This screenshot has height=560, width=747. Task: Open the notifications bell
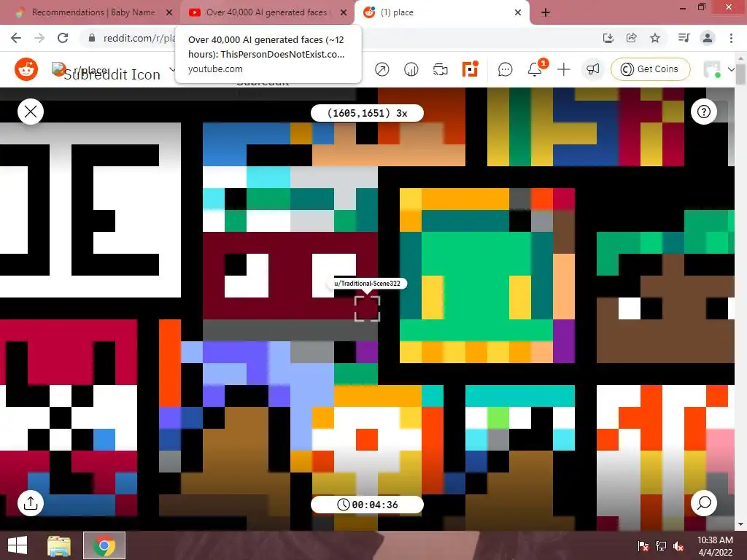tap(535, 69)
